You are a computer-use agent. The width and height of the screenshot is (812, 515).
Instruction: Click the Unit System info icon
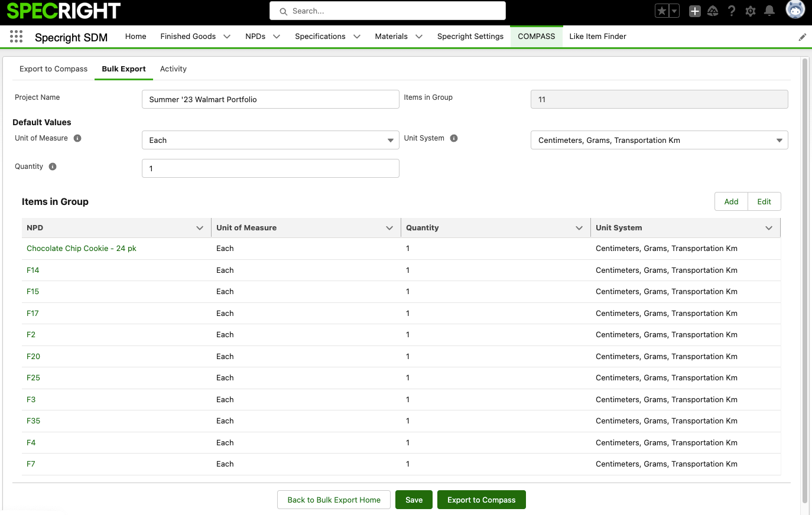tap(454, 138)
